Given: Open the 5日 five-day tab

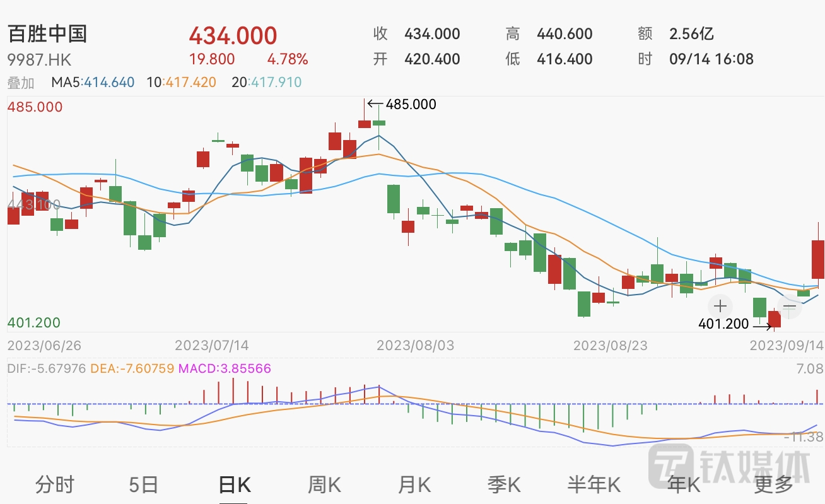Looking at the screenshot, I should (x=143, y=485).
